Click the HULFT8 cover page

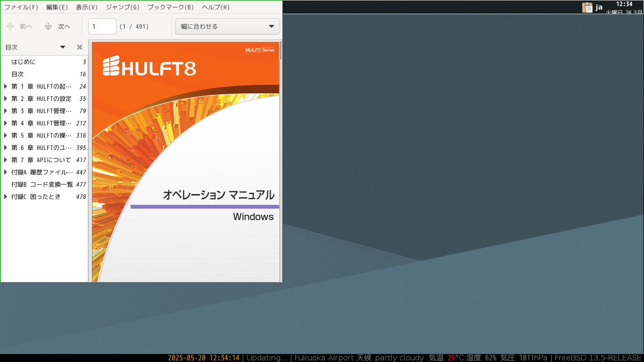click(x=185, y=162)
